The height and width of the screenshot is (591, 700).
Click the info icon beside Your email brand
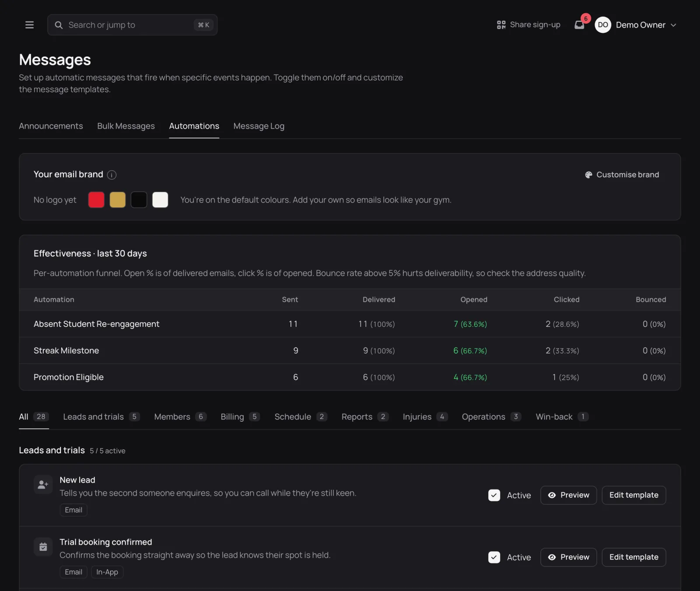112,175
